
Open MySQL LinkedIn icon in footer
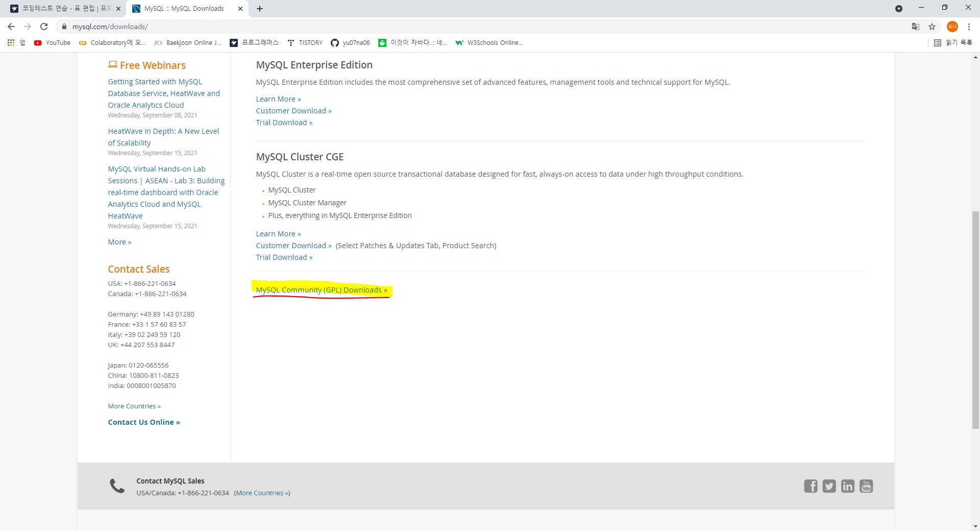847,486
